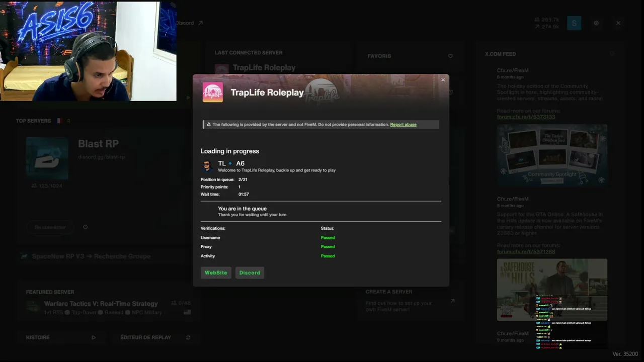644x362 pixels.
Task: Click the discord.gg/blast-rp text
Action: [x=101, y=157]
